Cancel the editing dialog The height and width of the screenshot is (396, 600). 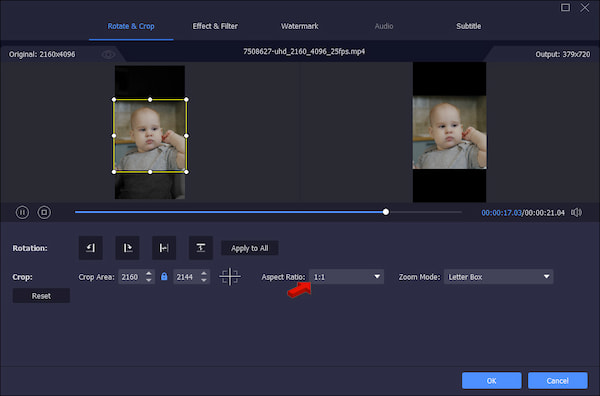558,381
